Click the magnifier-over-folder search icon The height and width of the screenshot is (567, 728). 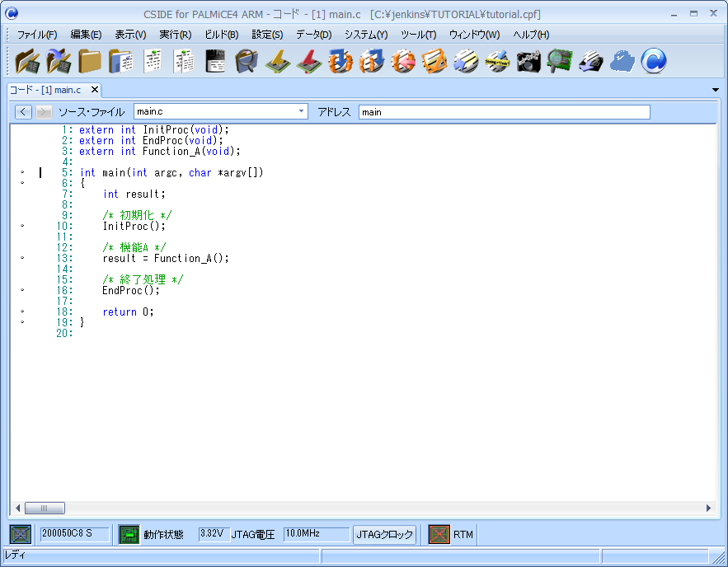pyautogui.click(x=247, y=61)
